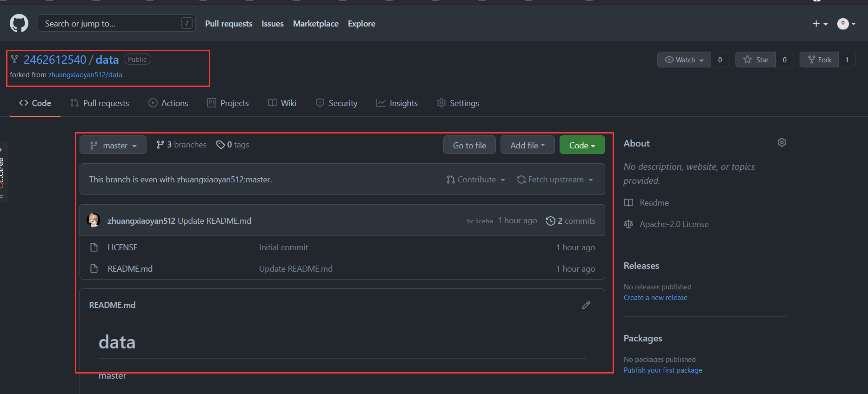Viewport: 868px width, 394px height.
Task: Open commit hash bc3ceba
Action: pyautogui.click(x=480, y=221)
